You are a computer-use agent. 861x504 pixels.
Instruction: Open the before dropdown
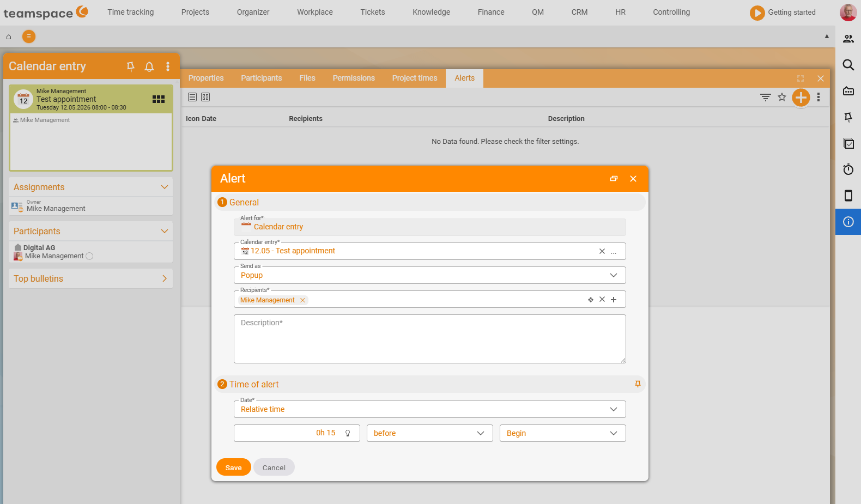(x=430, y=433)
